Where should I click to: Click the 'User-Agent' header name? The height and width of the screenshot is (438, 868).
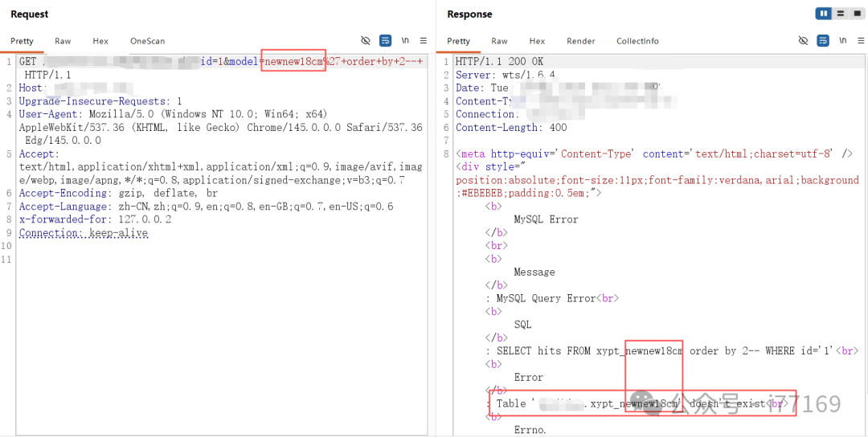coord(47,114)
